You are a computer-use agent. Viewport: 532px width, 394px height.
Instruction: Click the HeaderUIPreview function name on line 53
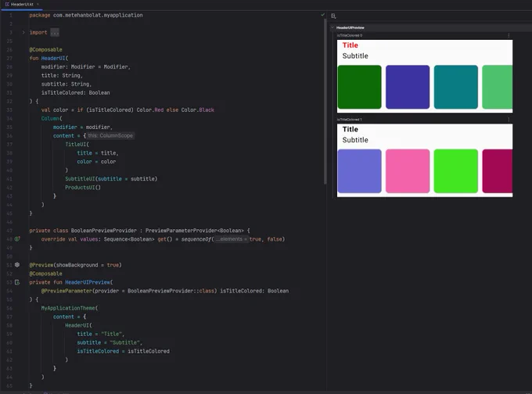pyautogui.click(x=88, y=282)
